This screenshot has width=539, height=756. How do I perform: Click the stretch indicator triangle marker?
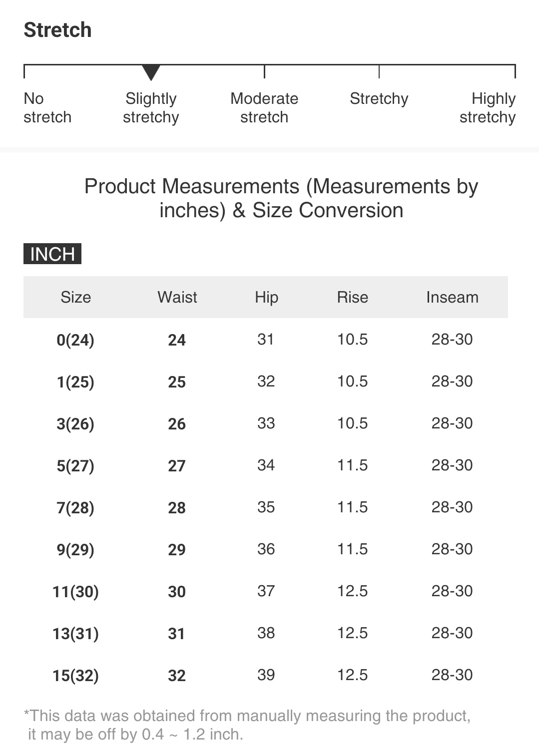click(x=151, y=73)
